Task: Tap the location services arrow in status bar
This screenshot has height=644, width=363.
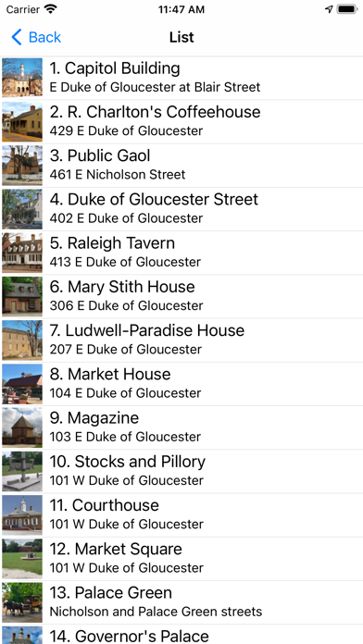Action: [x=329, y=9]
